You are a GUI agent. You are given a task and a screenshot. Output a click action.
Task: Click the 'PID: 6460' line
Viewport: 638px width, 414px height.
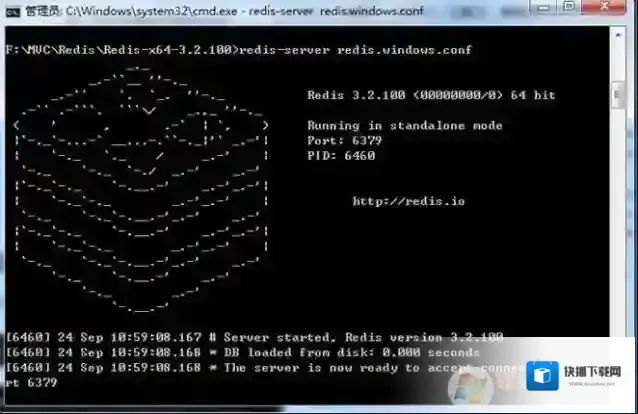pos(341,156)
